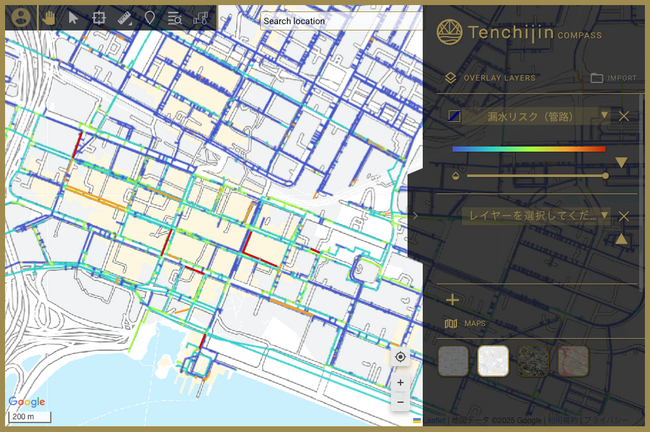Image resolution: width=650 pixels, height=433 pixels.
Task: Choose the ruler measurement tool
Action: [x=124, y=18]
